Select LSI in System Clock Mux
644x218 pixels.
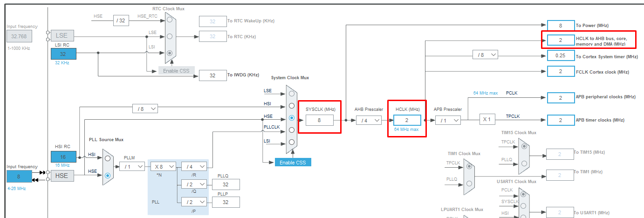292,142
